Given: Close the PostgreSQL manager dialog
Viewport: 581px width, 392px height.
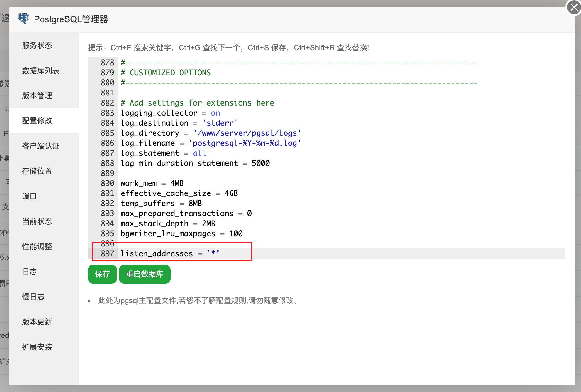Looking at the screenshot, I should [x=574, y=7].
